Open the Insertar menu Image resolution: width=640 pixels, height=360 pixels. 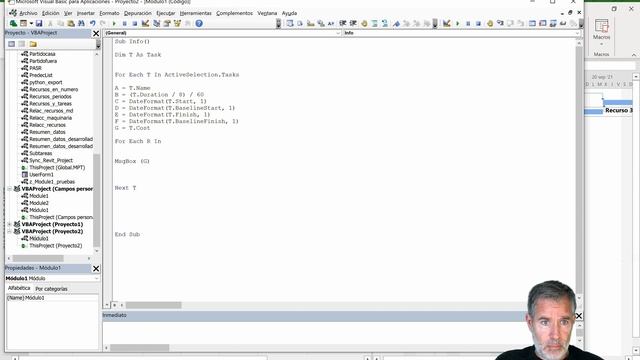[86, 13]
